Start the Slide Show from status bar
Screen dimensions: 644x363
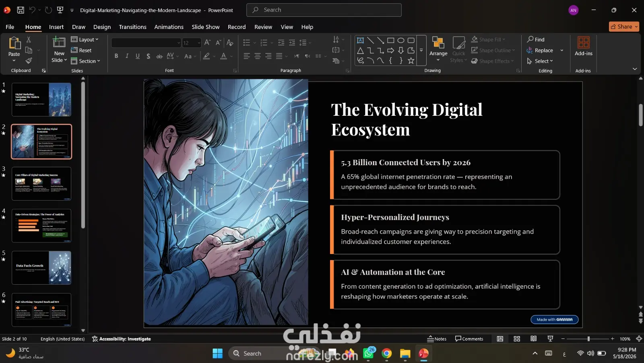(550, 339)
